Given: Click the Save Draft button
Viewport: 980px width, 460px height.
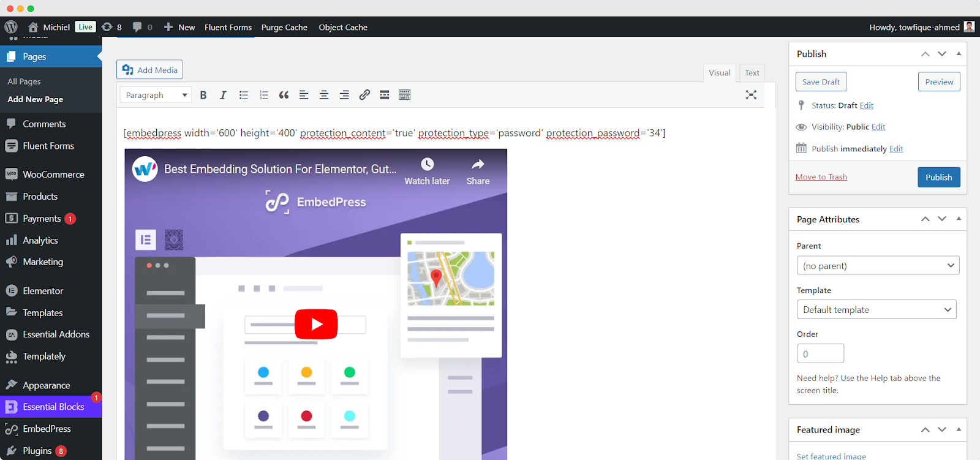Looking at the screenshot, I should 821,81.
